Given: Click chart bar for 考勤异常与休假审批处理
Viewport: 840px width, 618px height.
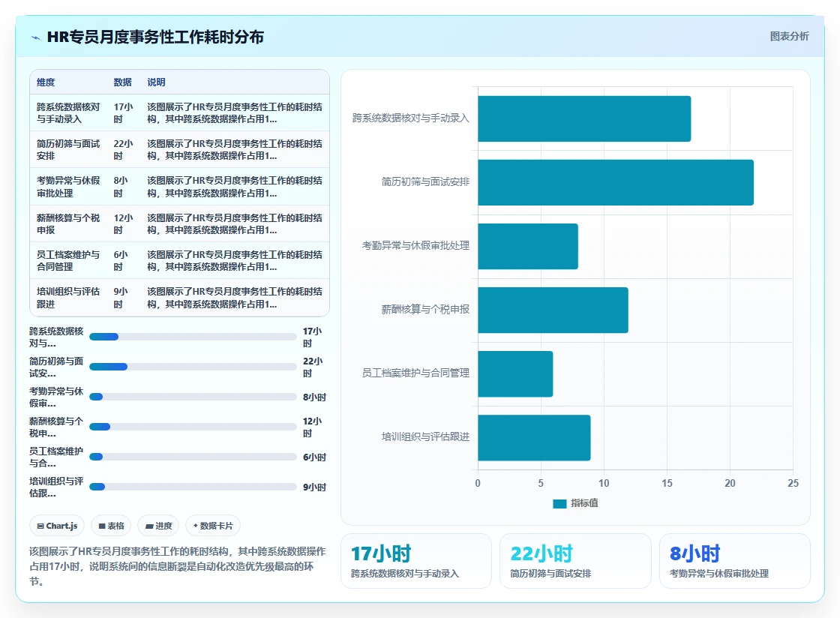Looking at the screenshot, I should tap(528, 246).
